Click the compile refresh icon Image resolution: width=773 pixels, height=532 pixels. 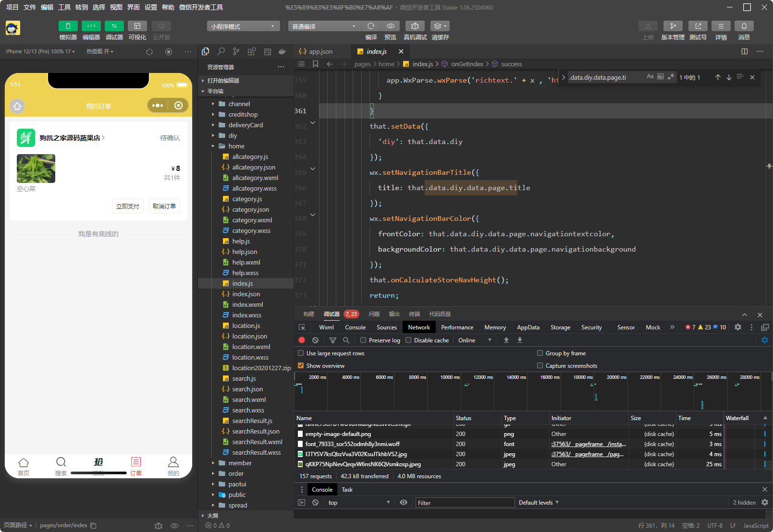pos(371,26)
